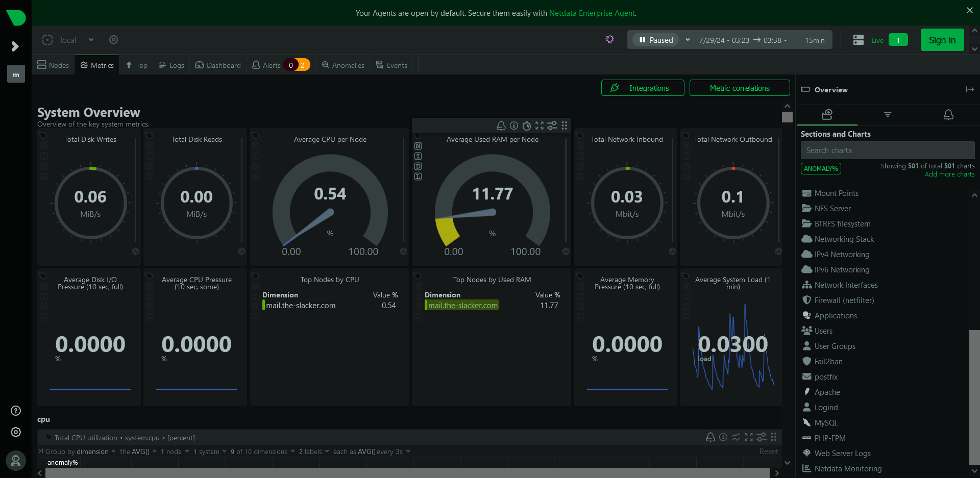980x478 pixels.
Task: Click the Add more charts link
Action: point(949,174)
